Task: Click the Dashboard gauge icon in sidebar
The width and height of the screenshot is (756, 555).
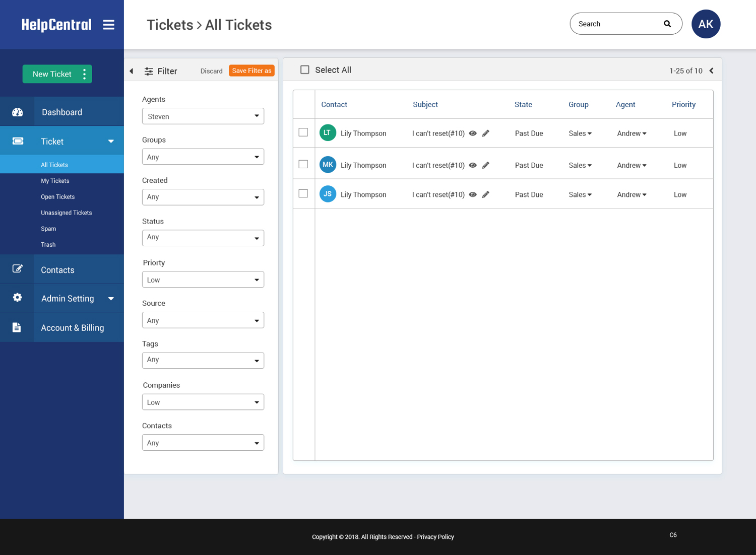Action: pos(18,112)
